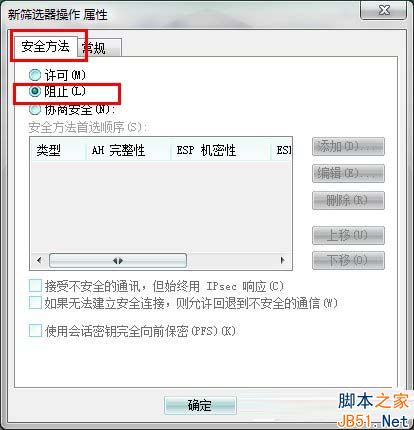Click the 添加 (D) button

pyautogui.click(x=348, y=146)
